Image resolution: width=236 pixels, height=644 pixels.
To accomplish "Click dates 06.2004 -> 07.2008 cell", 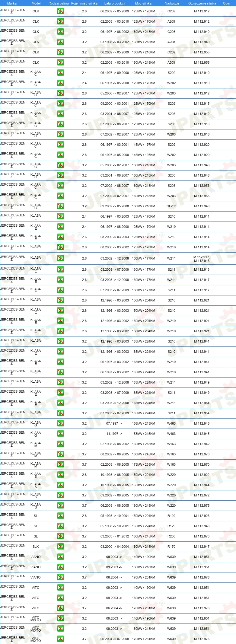I will [115, 639].
